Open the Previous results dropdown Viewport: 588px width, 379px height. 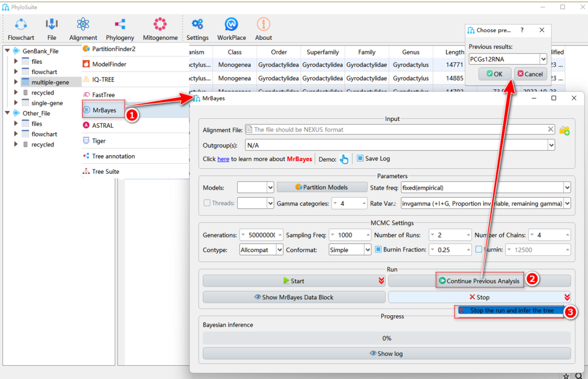pyautogui.click(x=543, y=59)
